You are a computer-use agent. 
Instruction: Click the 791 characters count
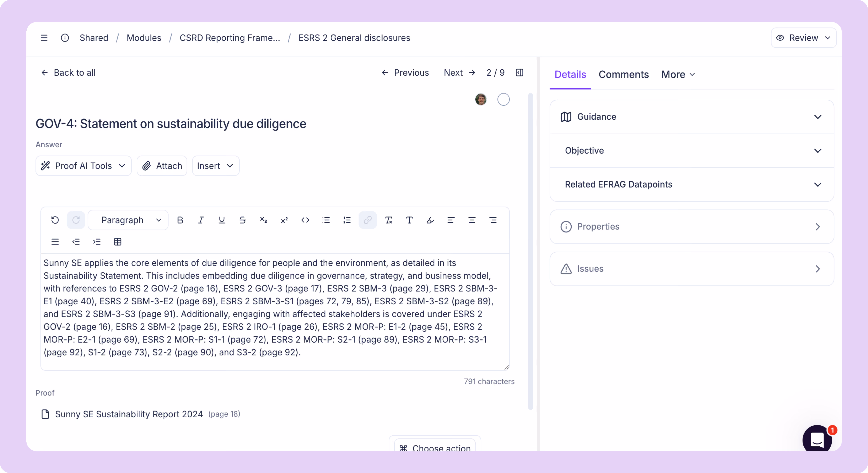pos(489,381)
